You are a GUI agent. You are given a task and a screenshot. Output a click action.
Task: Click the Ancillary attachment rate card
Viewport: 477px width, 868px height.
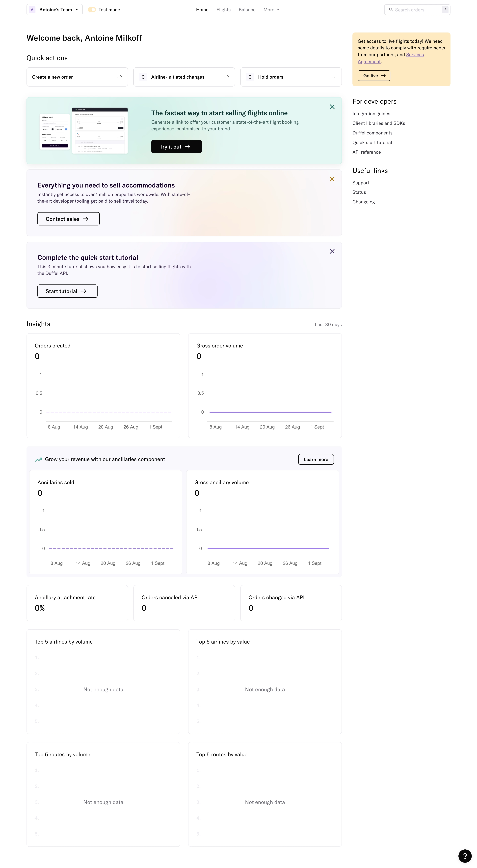tap(77, 603)
